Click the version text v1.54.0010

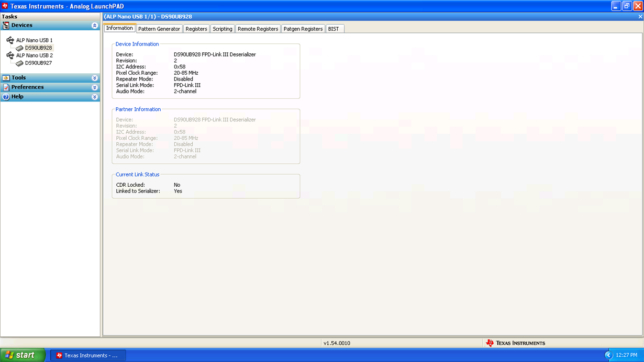click(x=337, y=343)
